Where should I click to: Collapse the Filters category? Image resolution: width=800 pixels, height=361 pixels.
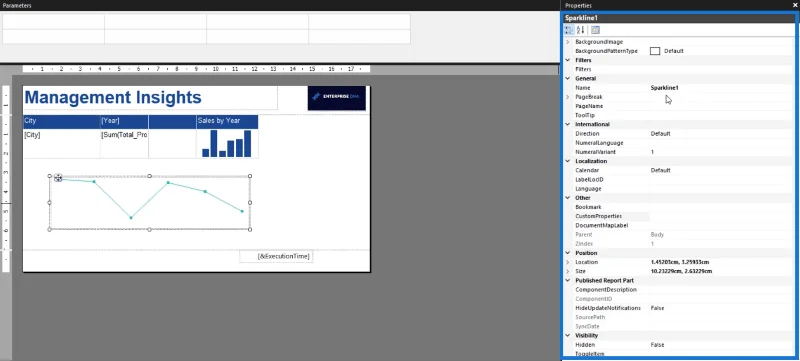tap(567, 60)
